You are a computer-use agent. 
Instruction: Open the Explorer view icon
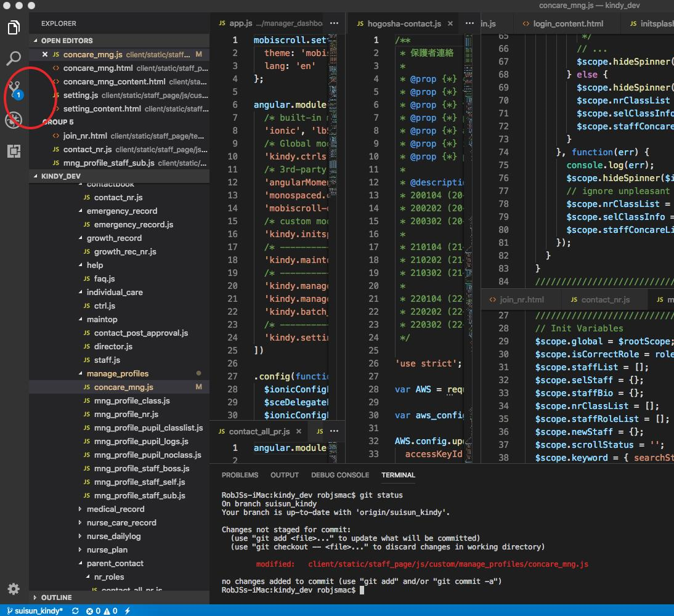tap(14, 28)
